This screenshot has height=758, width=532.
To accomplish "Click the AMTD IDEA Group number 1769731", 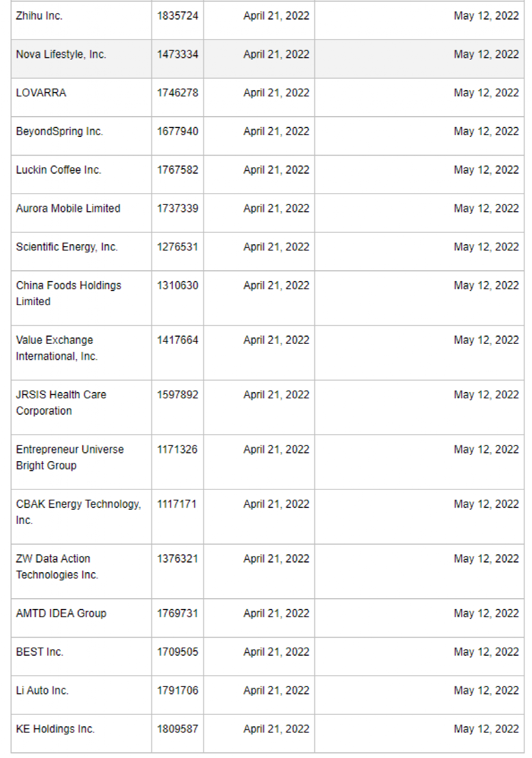I will point(178,613).
